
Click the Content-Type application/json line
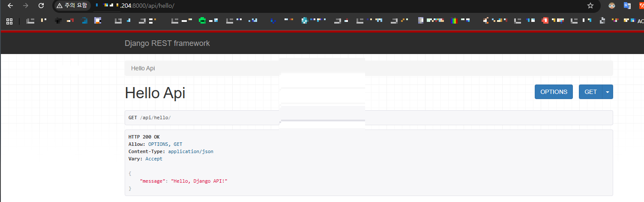pos(171,151)
